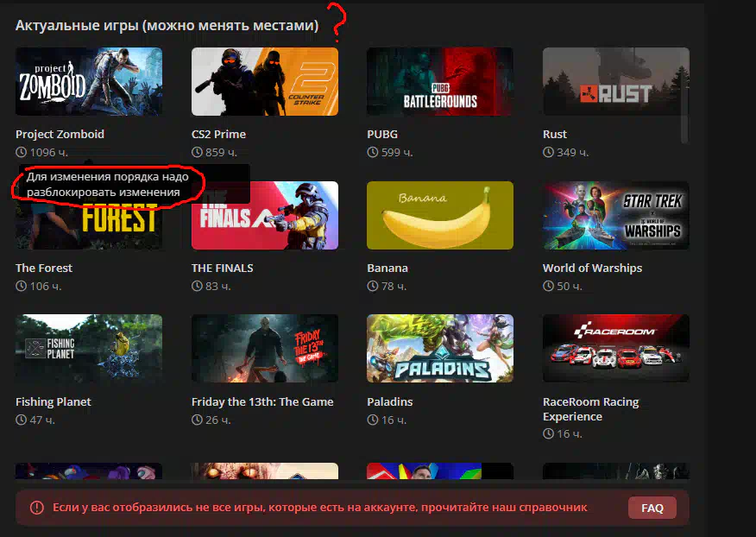Click the clock icon beside 50 ч.
This screenshot has width=756, height=537.
[x=548, y=286]
